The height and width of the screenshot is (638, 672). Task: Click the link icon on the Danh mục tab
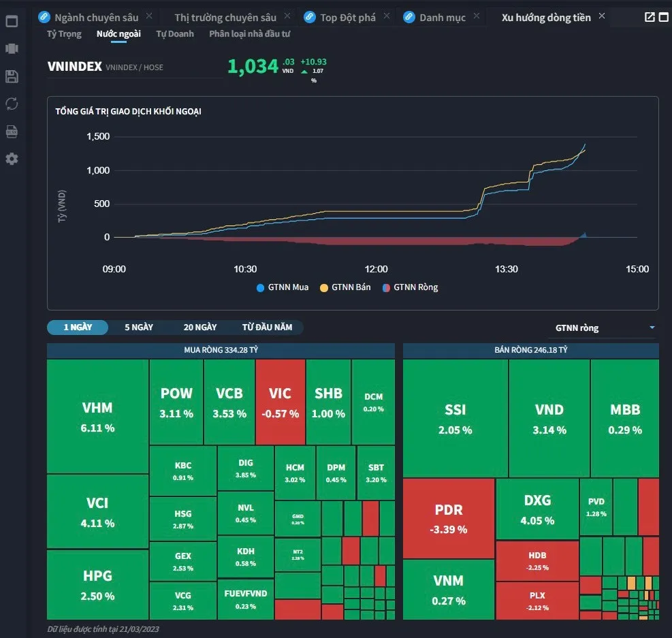409,17
